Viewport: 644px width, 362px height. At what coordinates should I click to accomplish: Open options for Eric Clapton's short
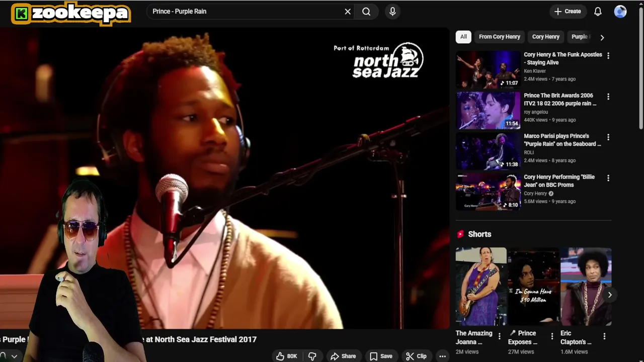604,336
